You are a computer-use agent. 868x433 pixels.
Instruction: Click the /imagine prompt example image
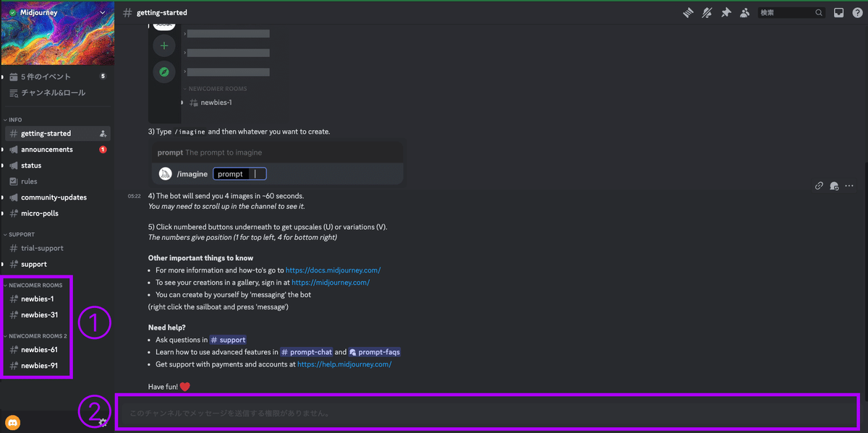[x=276, y=163]
